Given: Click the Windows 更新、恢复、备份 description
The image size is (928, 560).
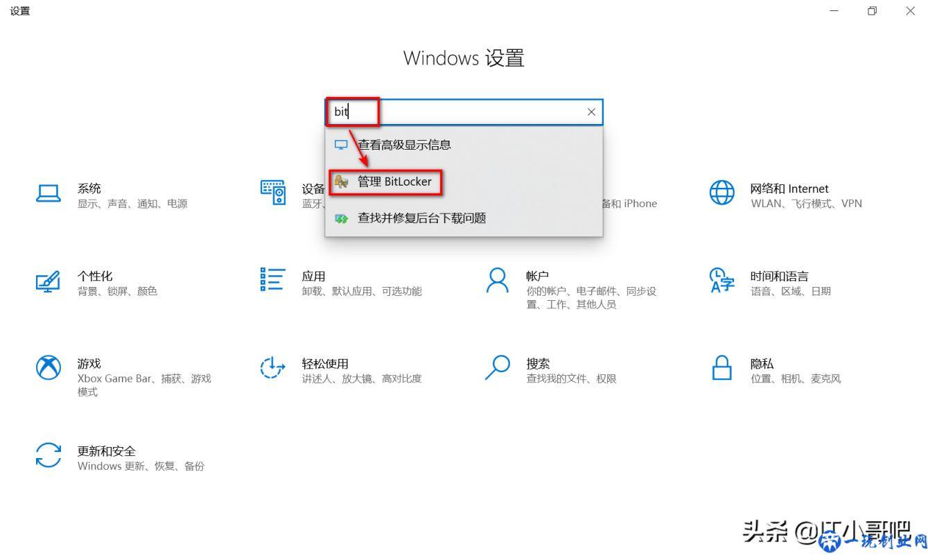Looking at the screenshot, I should point(141,466).
